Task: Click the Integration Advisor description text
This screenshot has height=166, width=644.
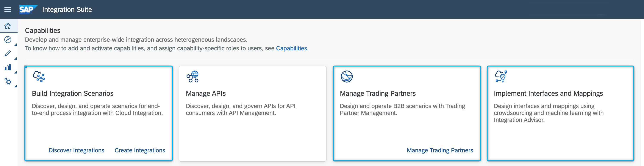Action: point(549,113)
